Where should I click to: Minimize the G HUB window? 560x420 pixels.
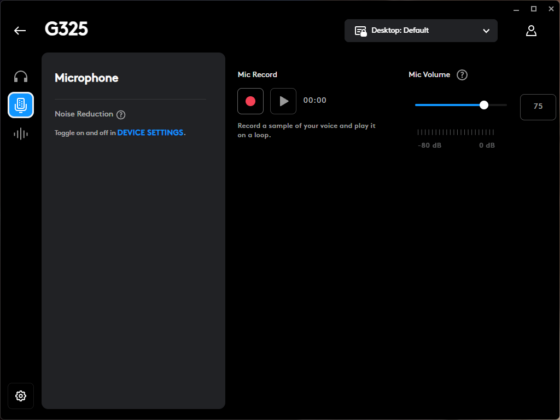(x=516, y=10)
